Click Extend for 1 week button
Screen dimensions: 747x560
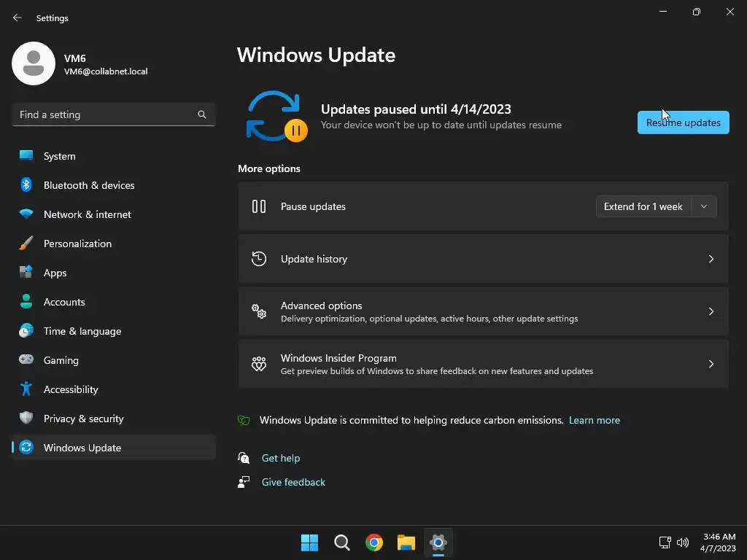pyautogui.click(x=643, y=206)
